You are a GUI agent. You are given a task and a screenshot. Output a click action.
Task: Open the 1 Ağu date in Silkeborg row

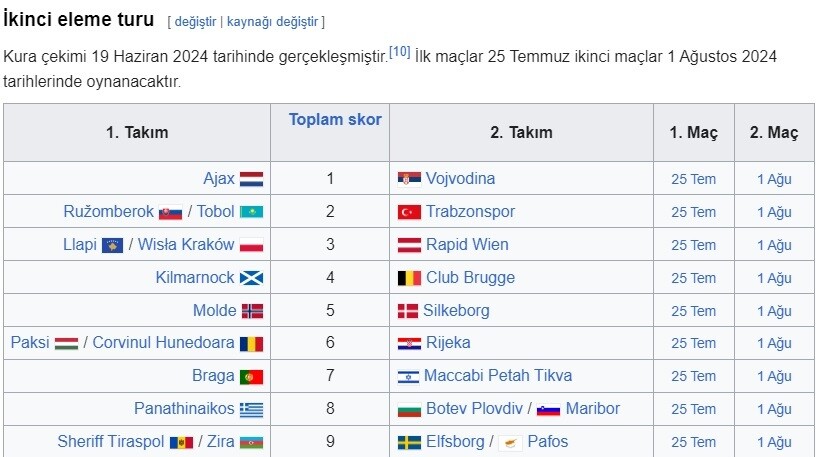(774, 311)
